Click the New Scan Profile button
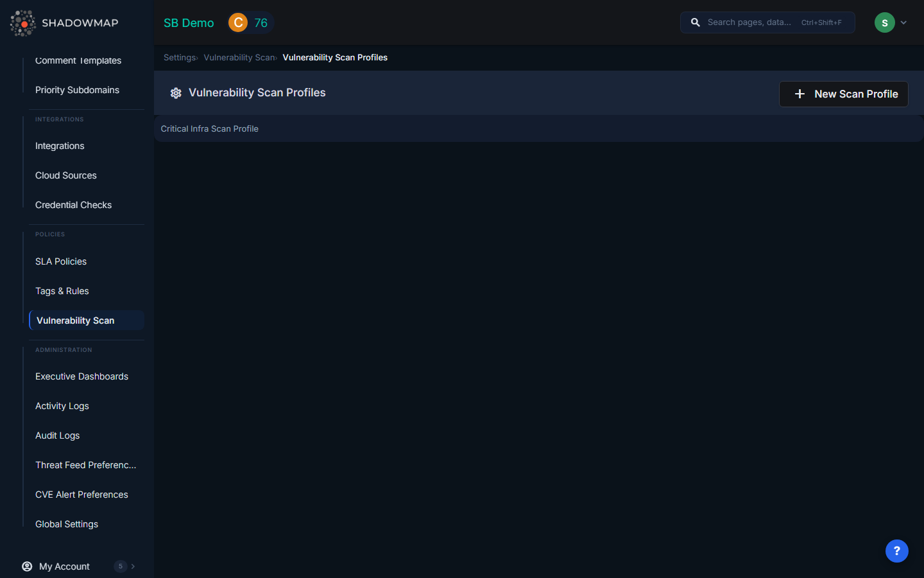The image size is (924, 578). tap(843, 94)
